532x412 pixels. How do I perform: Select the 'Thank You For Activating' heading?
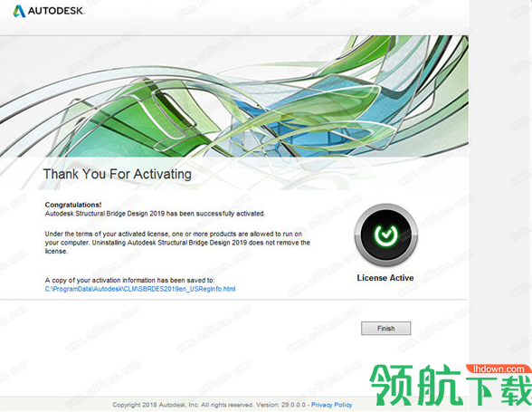(117, 174)
